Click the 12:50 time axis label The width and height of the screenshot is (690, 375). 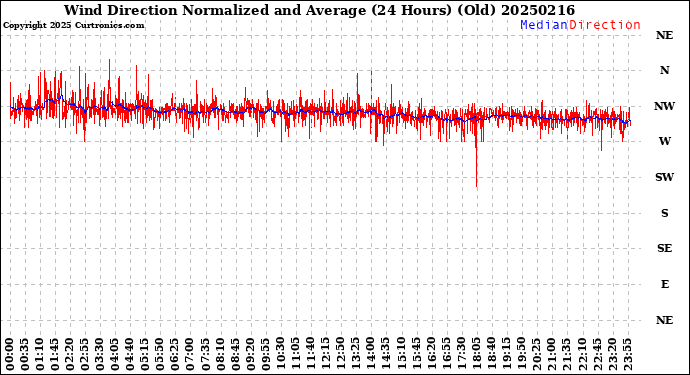(341, 354)
